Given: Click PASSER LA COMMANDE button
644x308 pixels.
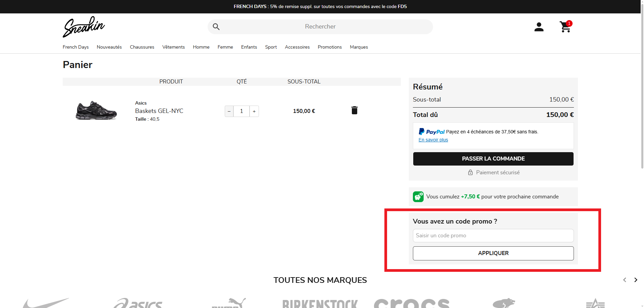Looking at the screenshot, I should 493,159.
